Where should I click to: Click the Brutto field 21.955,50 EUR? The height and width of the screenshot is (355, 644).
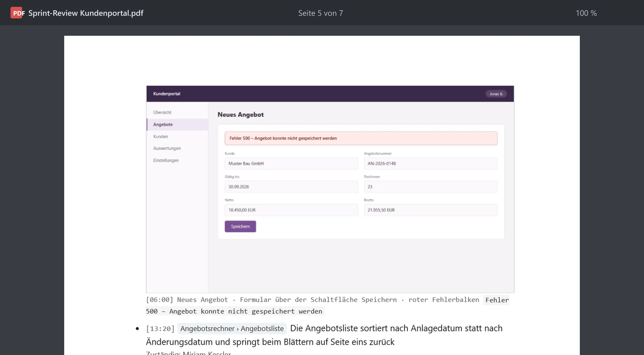pyautogui.click(x=431, y=210)
